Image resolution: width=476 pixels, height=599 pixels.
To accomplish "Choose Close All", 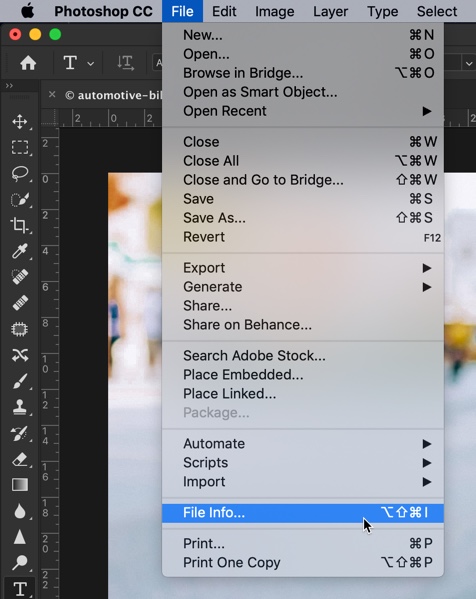I will pyautogui.click(x=303, y=161).
